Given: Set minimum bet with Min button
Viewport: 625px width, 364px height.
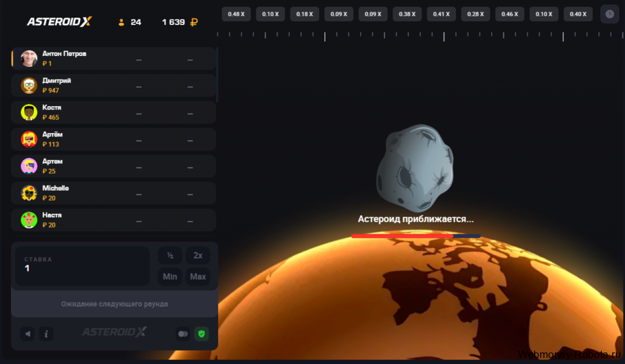Looking at the screenshot, I should coord(170,276).
